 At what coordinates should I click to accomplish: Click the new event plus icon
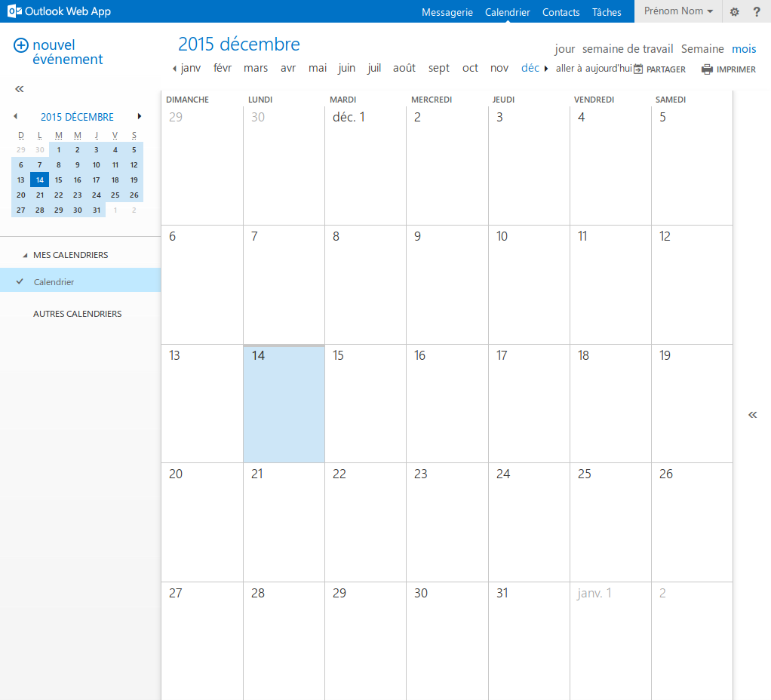point(21,45)
